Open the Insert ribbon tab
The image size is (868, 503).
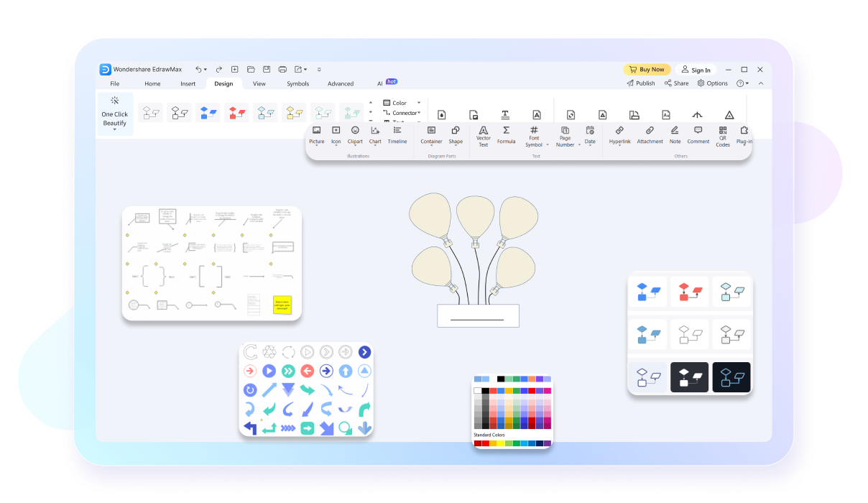point(188,83)
